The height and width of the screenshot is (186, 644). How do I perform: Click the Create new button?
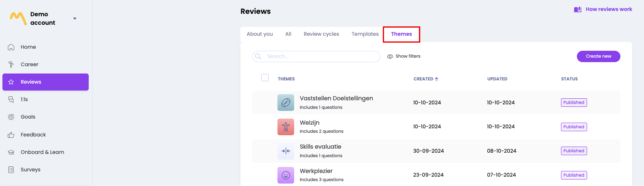[598, 56]
